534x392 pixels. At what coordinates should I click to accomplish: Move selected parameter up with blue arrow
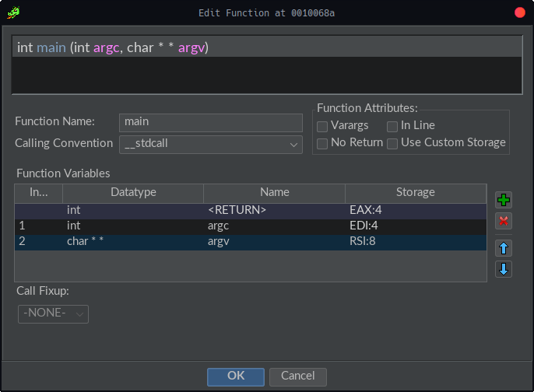pos(504,248)
